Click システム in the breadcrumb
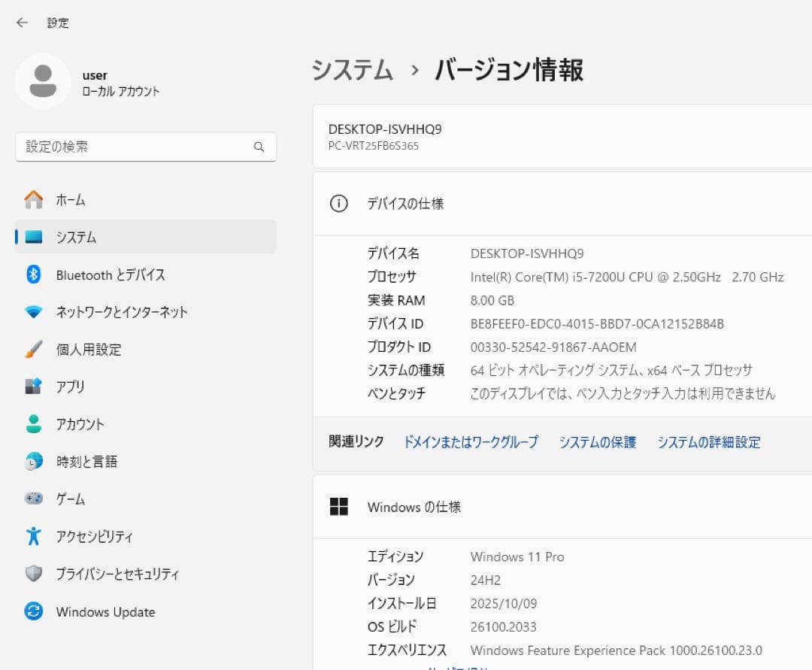 point(352,70)
